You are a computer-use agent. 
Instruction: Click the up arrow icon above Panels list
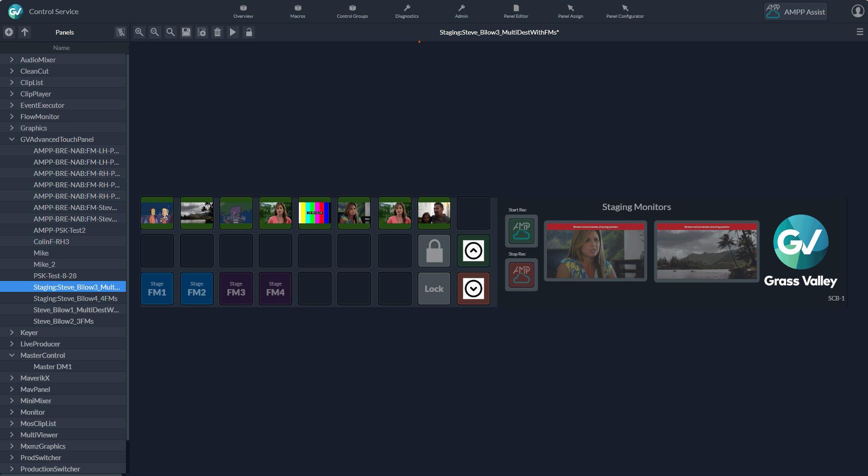point(25,32)
